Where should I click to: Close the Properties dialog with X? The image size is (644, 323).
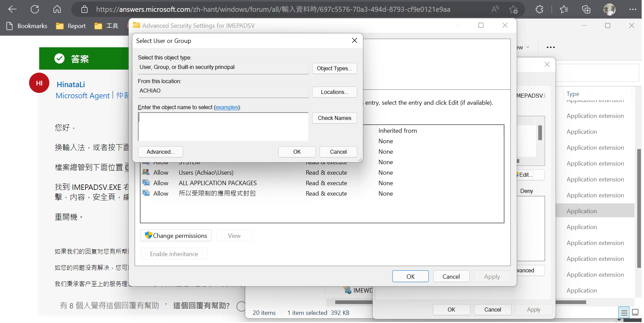click(547, 65)
